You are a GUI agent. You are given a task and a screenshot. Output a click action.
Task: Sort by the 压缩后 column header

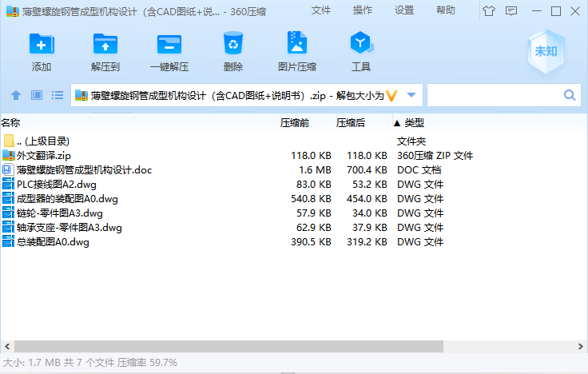tap(351, 122)
